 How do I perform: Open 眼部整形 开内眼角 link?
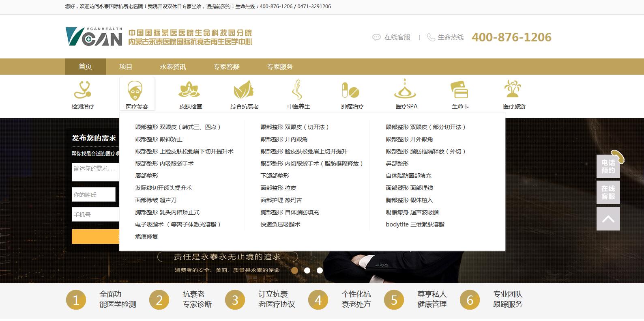point(284,139)
